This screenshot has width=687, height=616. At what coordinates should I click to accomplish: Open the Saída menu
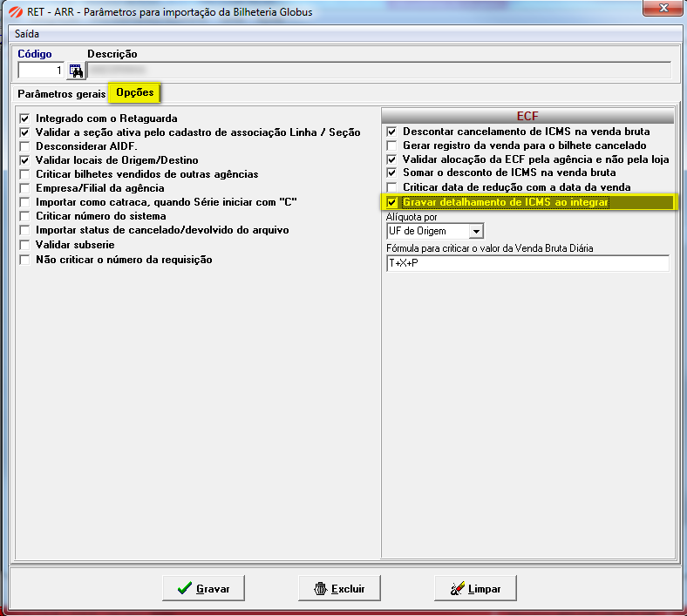coord(27,34)
